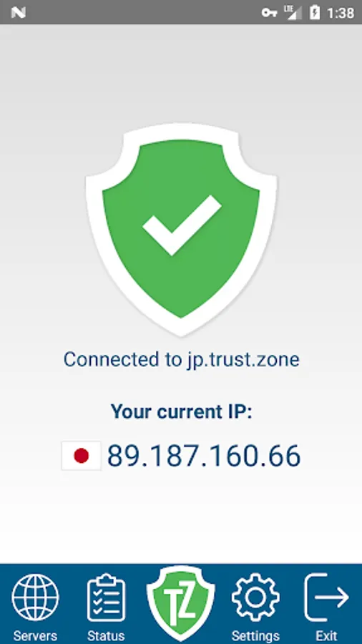The height and width of the screenshot is (644, 362).
Task: Select the Status tab label
Action: coord(106,636)
